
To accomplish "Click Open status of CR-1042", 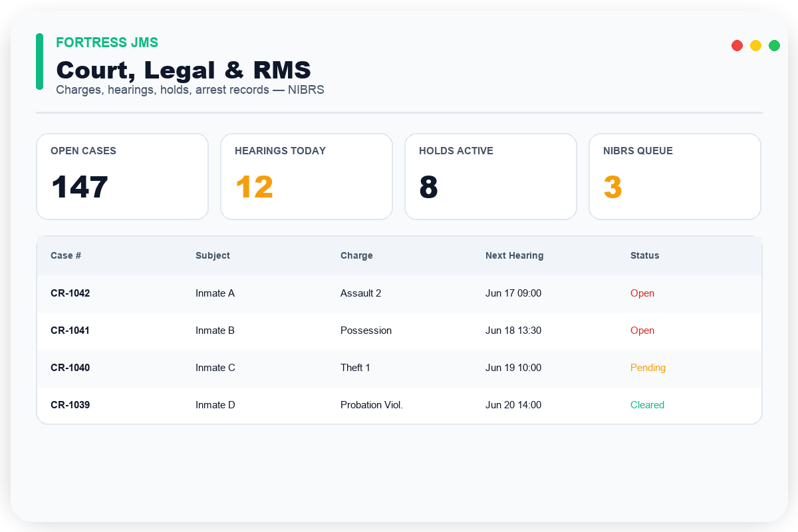I will click(x=642, y=293).
